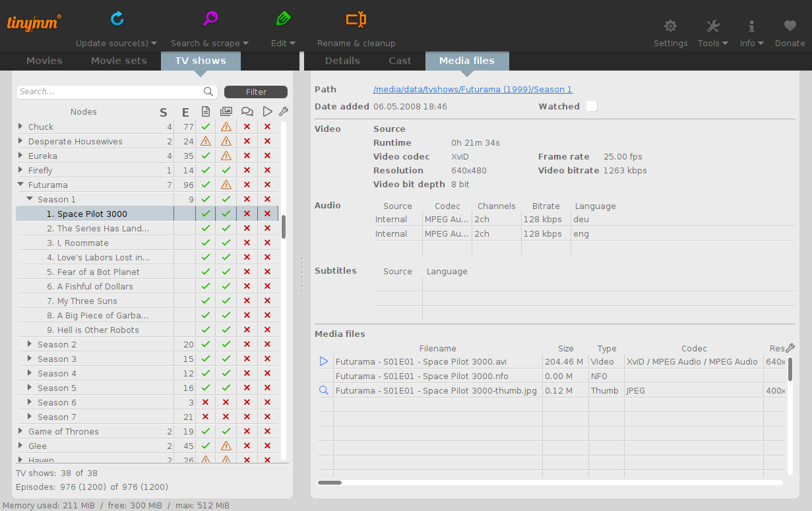The width and height of the screenshot is (812, 511).
Task: Click the artwork image column header icon
Action: click(226, 111)
